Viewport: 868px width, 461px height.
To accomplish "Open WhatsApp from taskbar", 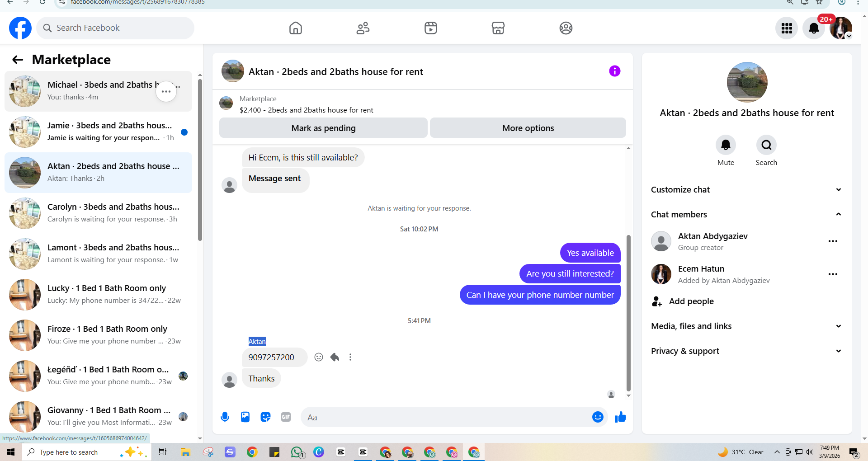I will (297, 452).
